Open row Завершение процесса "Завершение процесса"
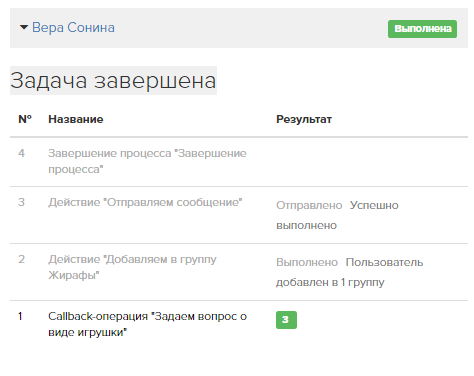The height and width of the screenshot is (376, 474). [x=147, y=161]
